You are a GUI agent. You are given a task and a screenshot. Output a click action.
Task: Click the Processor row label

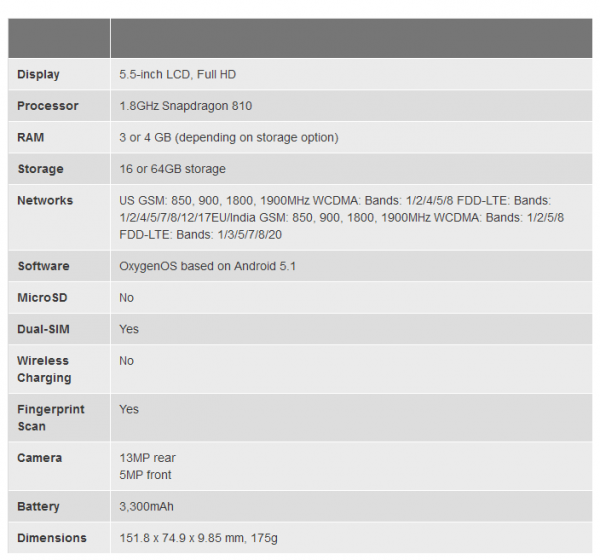[x=47, y=106]
